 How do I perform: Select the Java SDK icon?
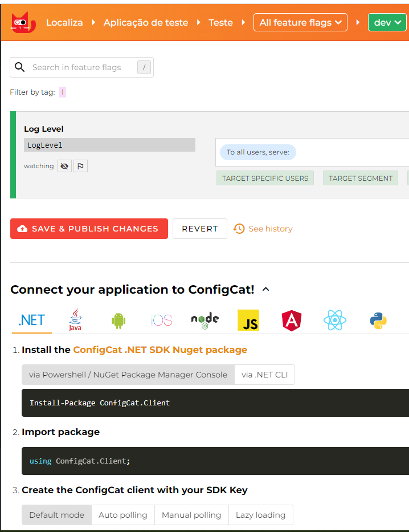click(x=75, y=320)
